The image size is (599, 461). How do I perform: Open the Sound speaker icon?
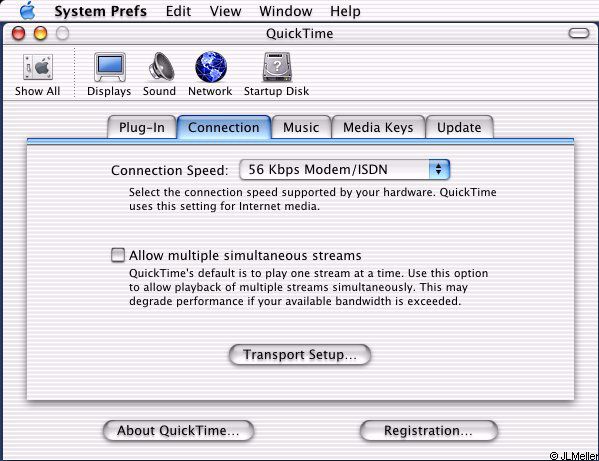tap(161, 67)
